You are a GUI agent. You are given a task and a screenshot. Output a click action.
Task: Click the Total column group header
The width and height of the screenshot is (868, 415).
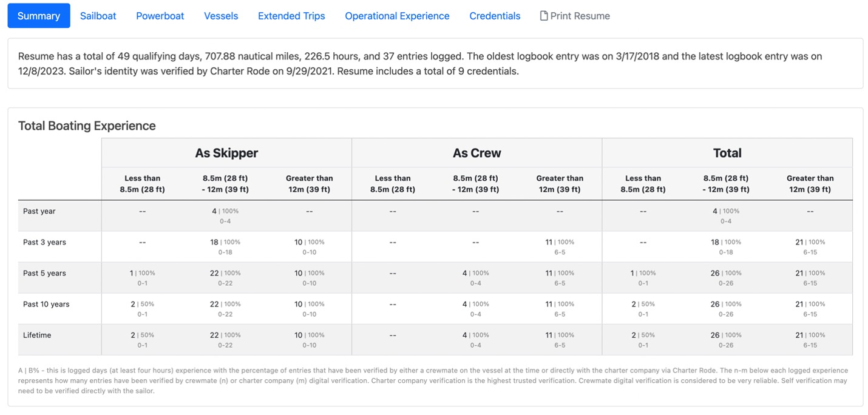click(727, 153)
